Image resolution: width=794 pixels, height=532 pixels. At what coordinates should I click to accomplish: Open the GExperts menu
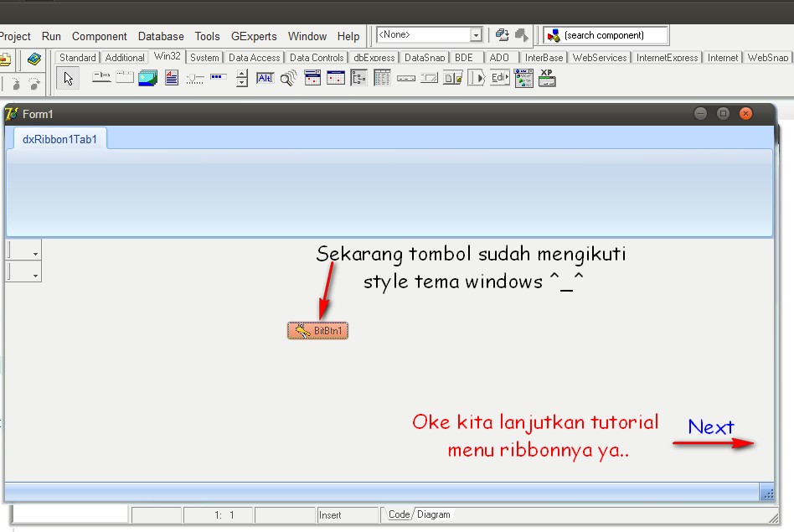[x=253, y=36]
